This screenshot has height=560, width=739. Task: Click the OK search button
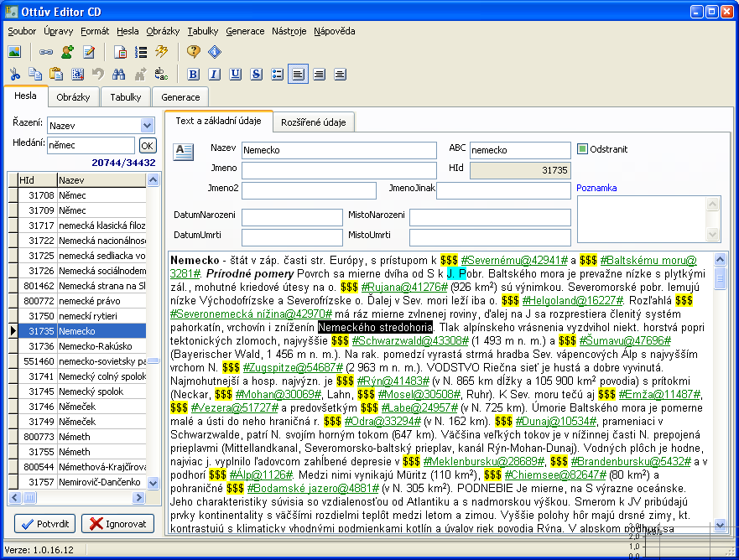coord(148,145)
